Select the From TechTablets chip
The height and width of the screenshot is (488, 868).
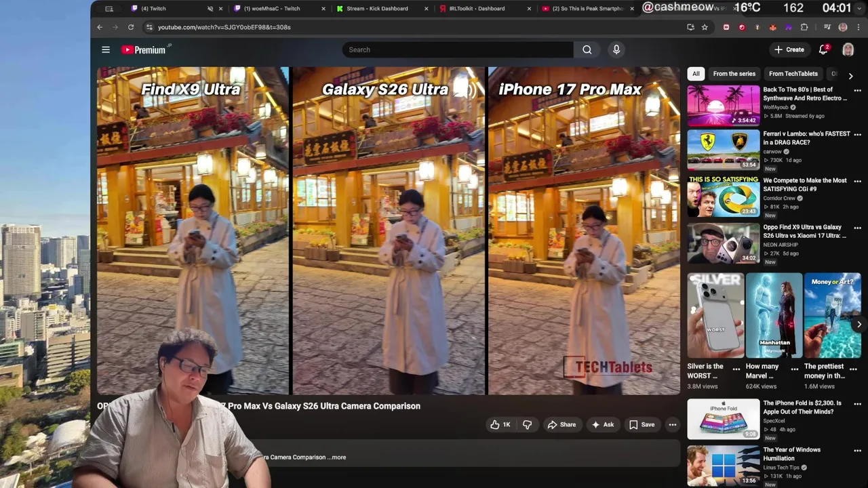(793, 74)
